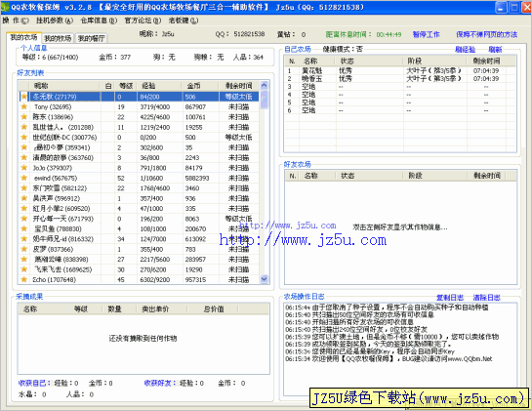Click the 刷经验 link

pos(465,50)
